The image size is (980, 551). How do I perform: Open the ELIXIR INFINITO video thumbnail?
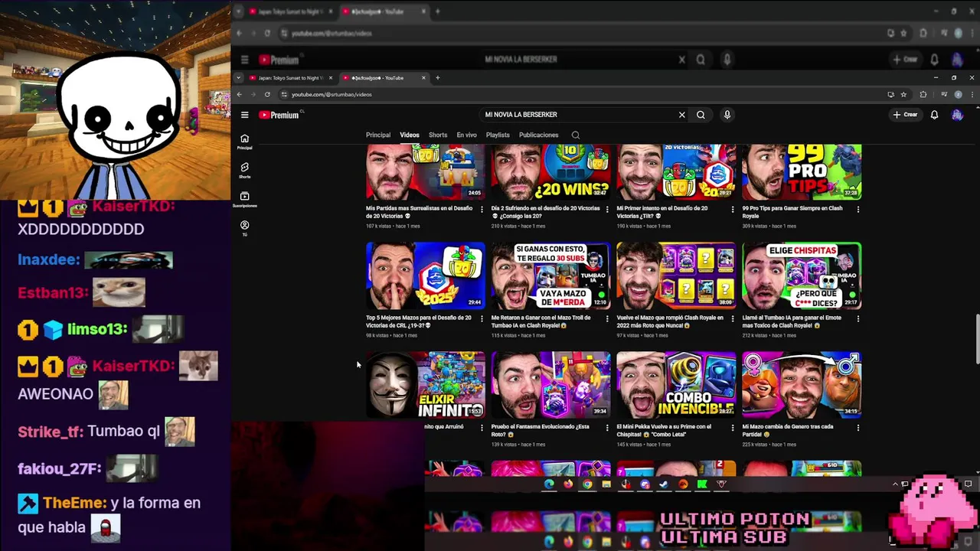click(x=426, y=385)
